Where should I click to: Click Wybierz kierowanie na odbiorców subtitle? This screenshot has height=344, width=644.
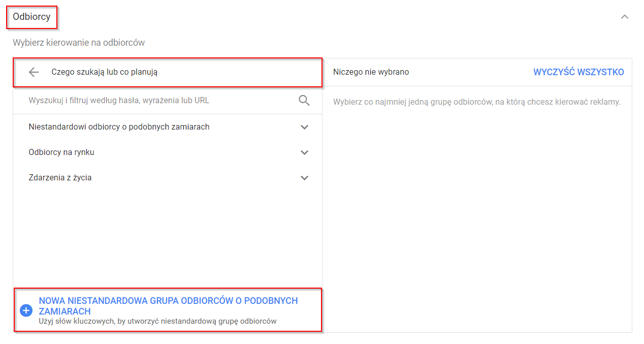click(x=79, y=43)
